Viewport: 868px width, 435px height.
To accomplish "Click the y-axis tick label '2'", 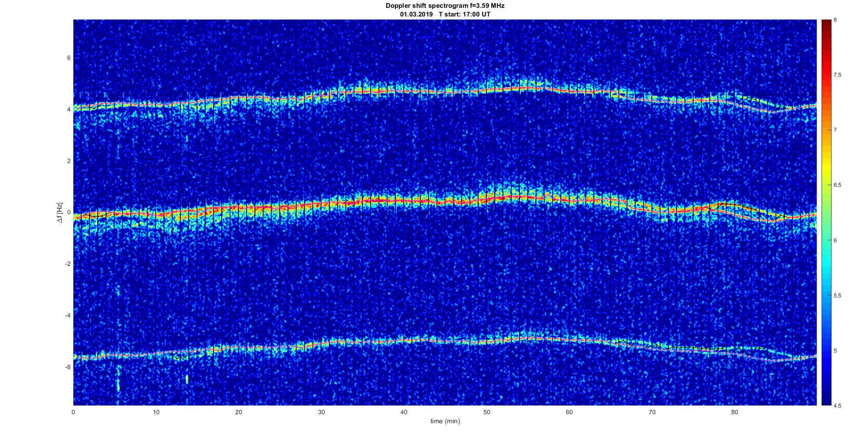I will [x=69, y=161].
